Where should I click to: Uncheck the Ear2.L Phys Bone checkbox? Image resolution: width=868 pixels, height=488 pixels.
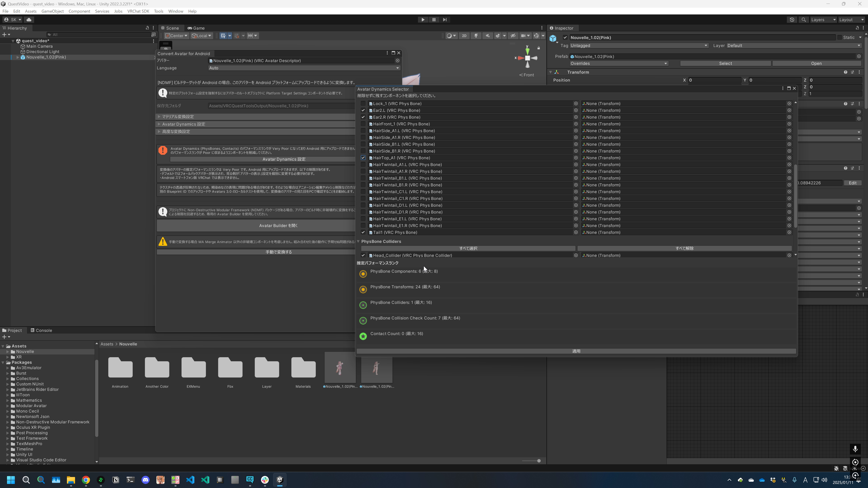point(363,110)
